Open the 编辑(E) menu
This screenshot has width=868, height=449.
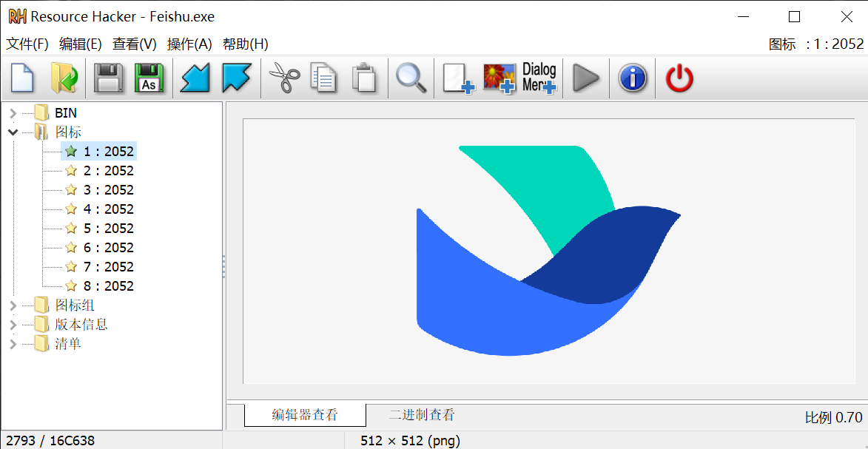click(81, 44)
